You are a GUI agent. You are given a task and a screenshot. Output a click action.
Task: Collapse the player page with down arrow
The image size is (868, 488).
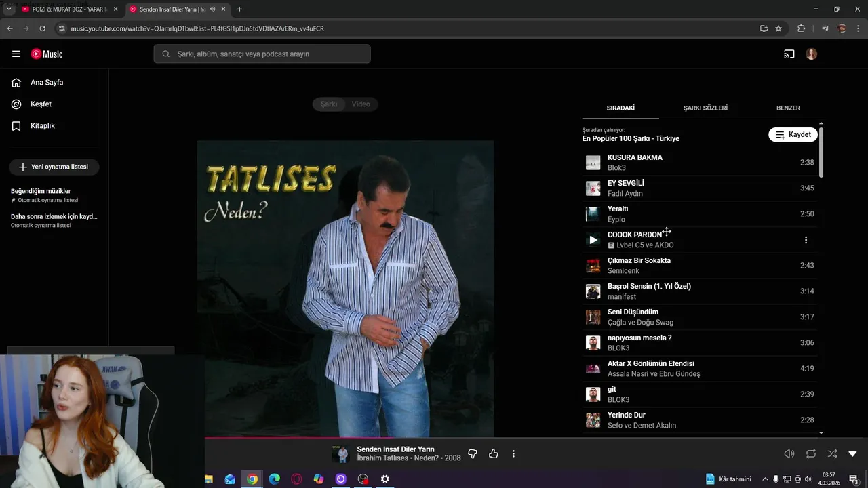click(x=852, y=453)
